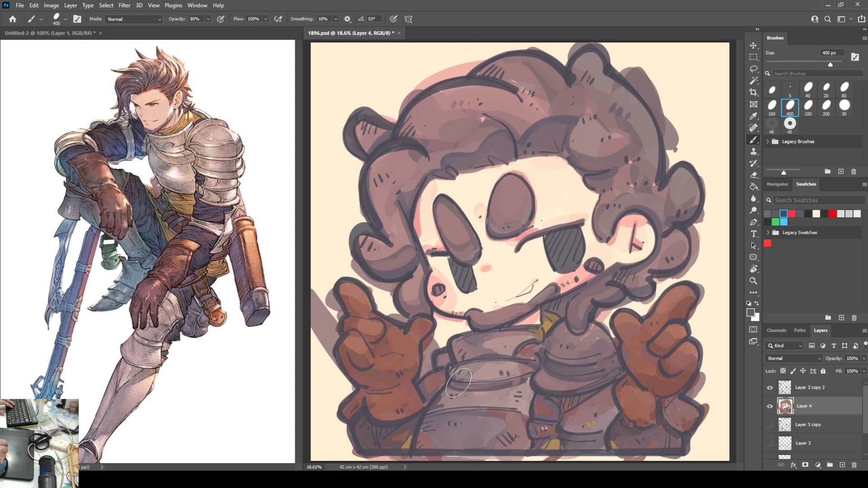Click the foreground color swatch
The height and width of the screenshot is (488, 868).
[750, 312]
